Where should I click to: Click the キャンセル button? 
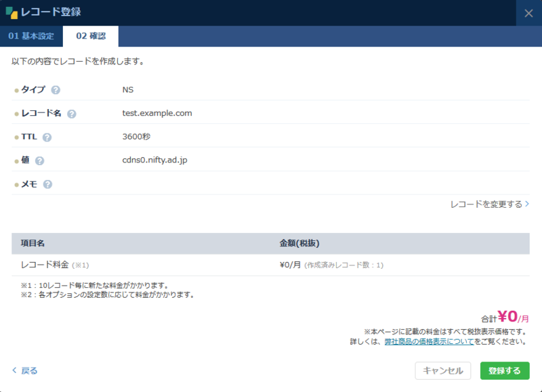(443, 370)
